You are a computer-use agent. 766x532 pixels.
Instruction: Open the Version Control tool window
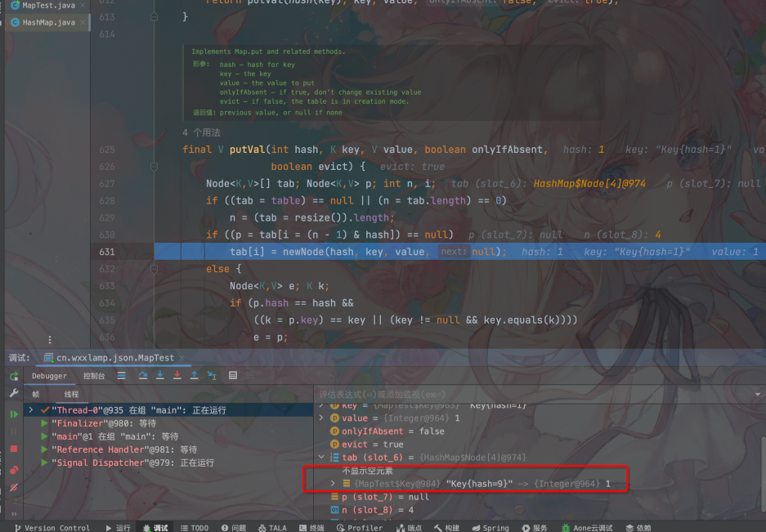tap(52, 528)
